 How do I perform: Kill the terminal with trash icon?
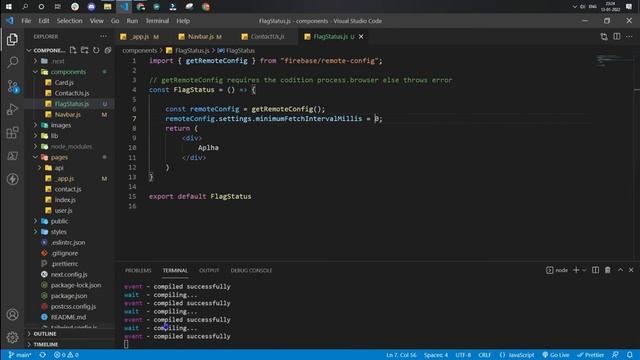tap(608, 270)
